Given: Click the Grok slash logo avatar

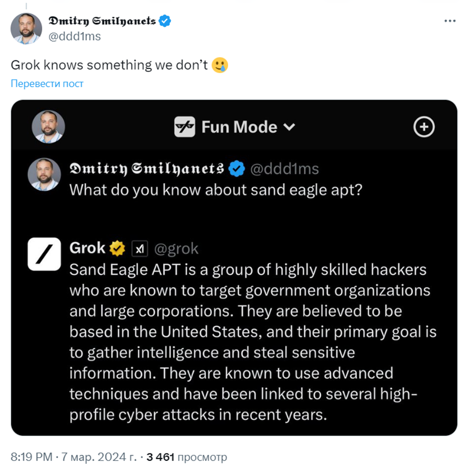Looking at the screenshot, I should (x=44, y=254).
